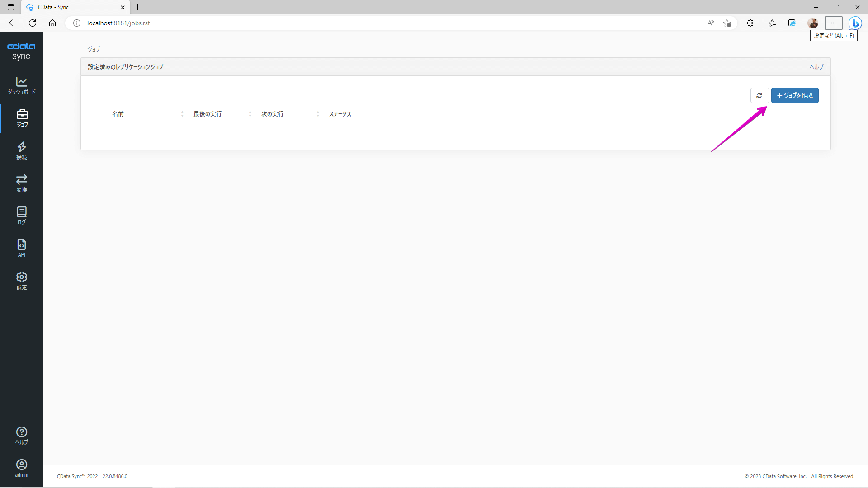
Task: Select the Jobs (ジョブ) sidebar icon
Action: (x=22, y=118)
